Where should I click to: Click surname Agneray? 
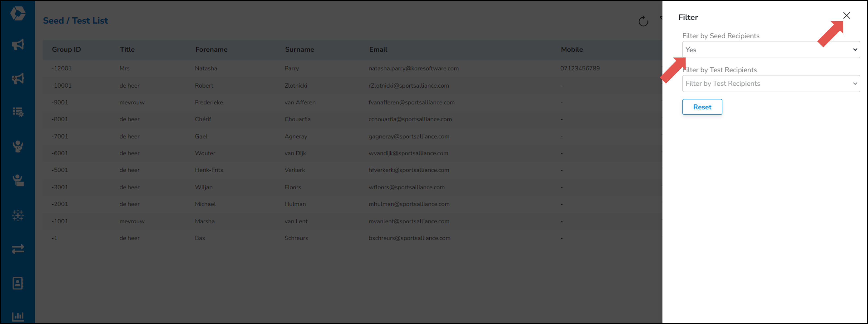(x=296, y=136)
